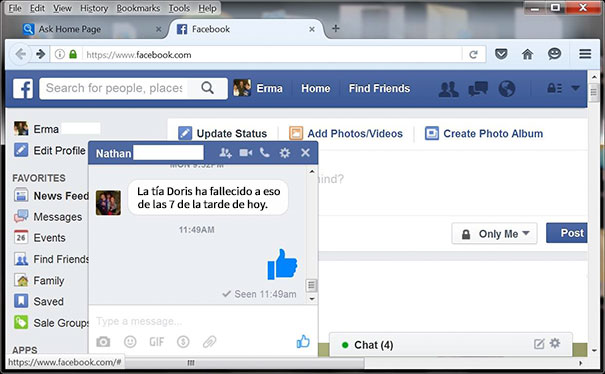Click the send money dollar icon
Viewport: 605px width, 374px height.
pos(183,342)
